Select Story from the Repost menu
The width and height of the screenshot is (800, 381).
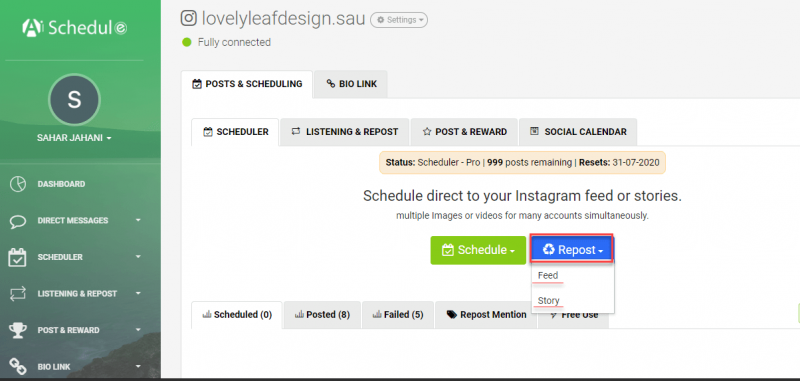click(x=548, y=301)
